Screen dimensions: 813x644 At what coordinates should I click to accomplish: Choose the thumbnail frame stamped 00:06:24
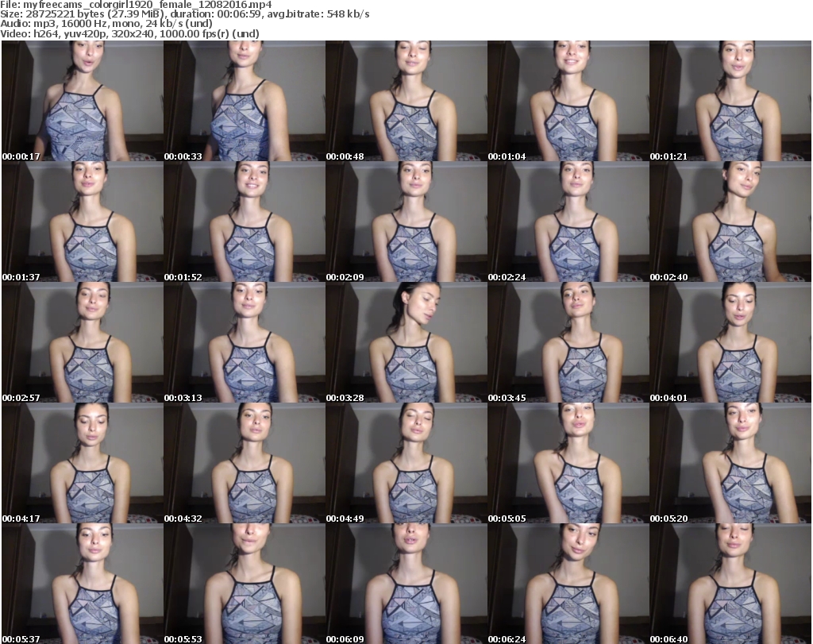(568, 584)
